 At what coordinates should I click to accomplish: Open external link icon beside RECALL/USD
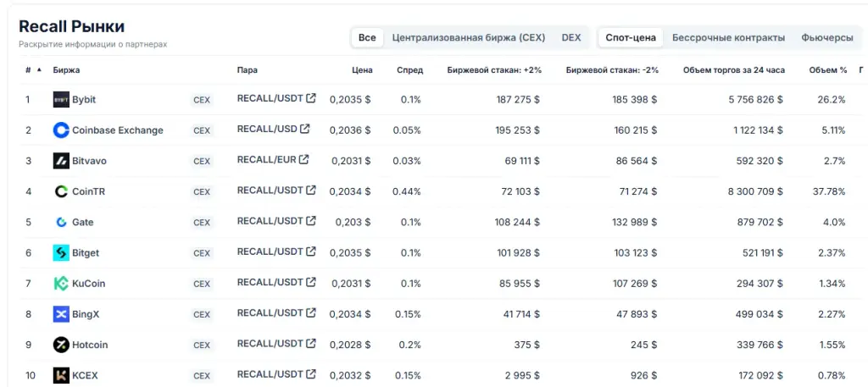[304, 129]
